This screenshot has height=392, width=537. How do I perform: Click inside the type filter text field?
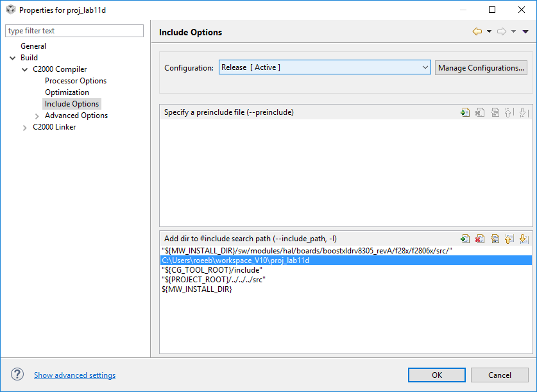(x=74, y=30)
